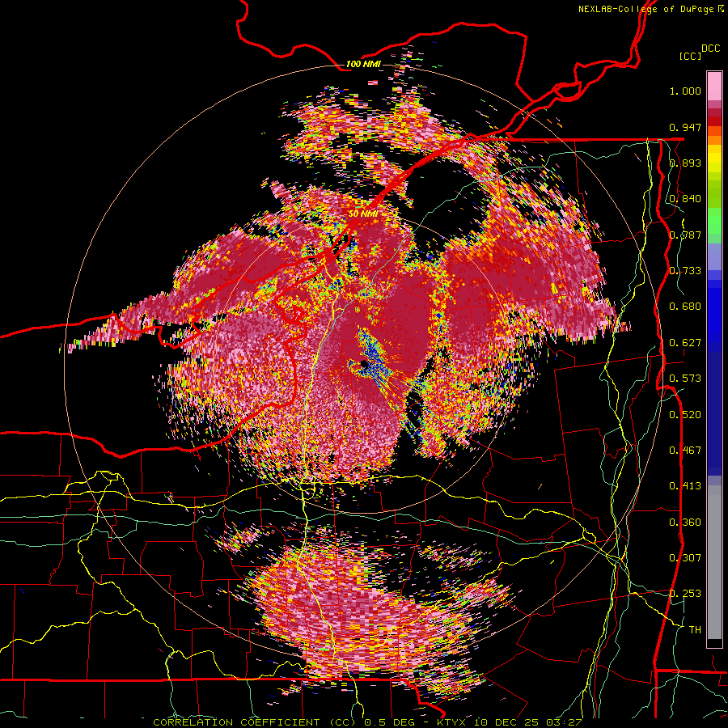Select the 0.307 legend value

(x=685, y=558)
